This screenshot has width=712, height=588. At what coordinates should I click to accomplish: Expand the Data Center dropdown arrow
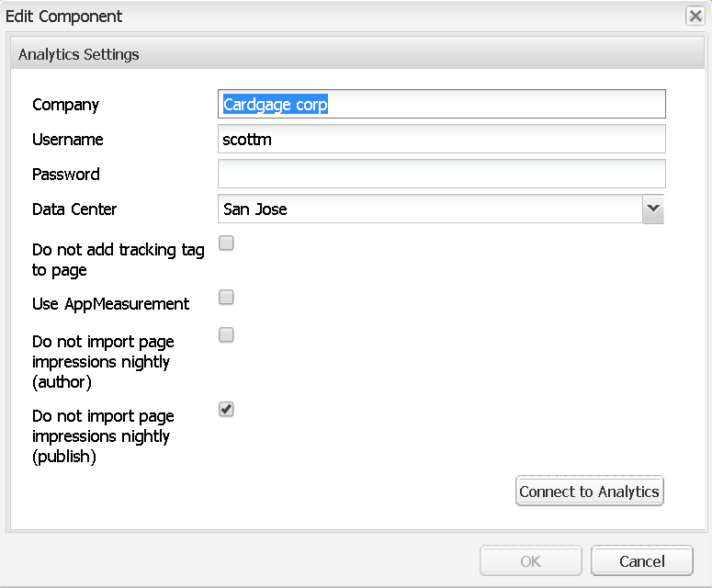652,209
